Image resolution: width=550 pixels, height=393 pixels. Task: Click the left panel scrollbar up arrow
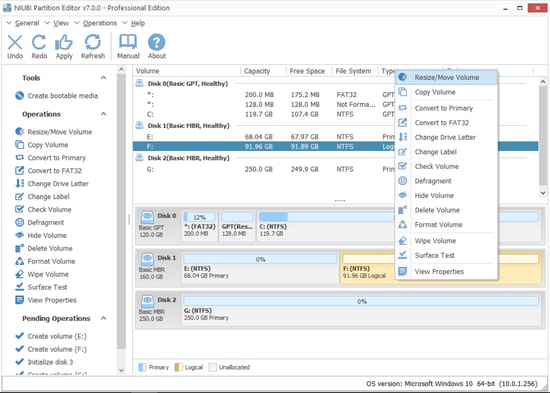pyautogui.click(x=121, y=69)
